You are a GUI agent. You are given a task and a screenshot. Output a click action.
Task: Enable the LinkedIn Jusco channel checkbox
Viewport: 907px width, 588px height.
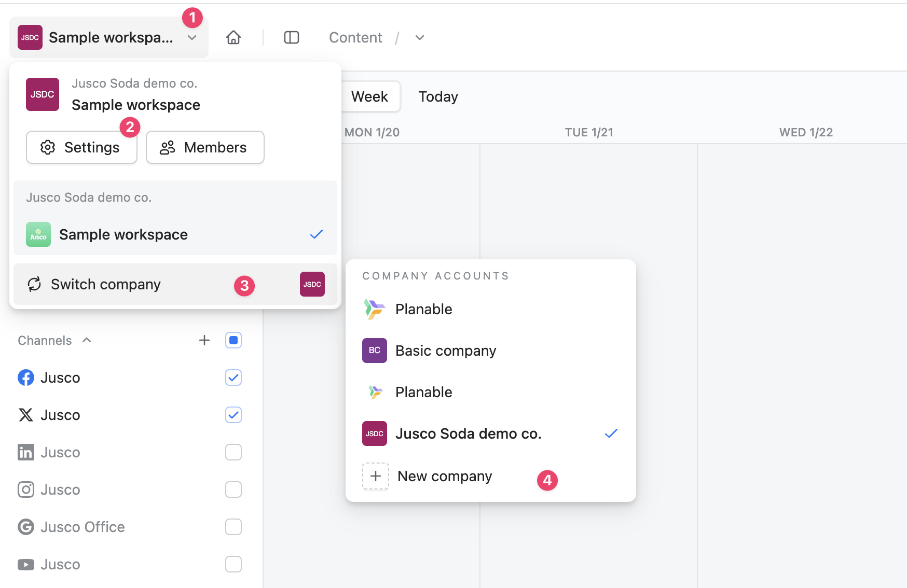coord(233,452)
